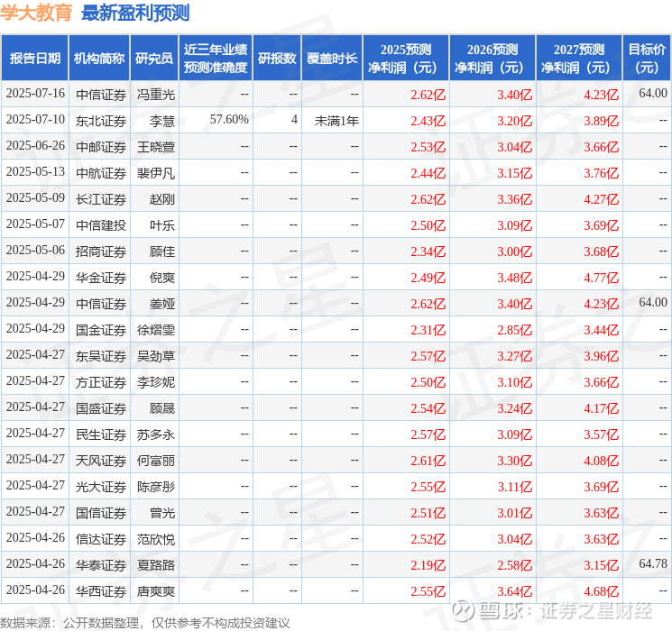Screen dimensions: 672x631
Task: Click the 华金证券 institution cell
Action: pyautogui.click(x=101, y=278)
